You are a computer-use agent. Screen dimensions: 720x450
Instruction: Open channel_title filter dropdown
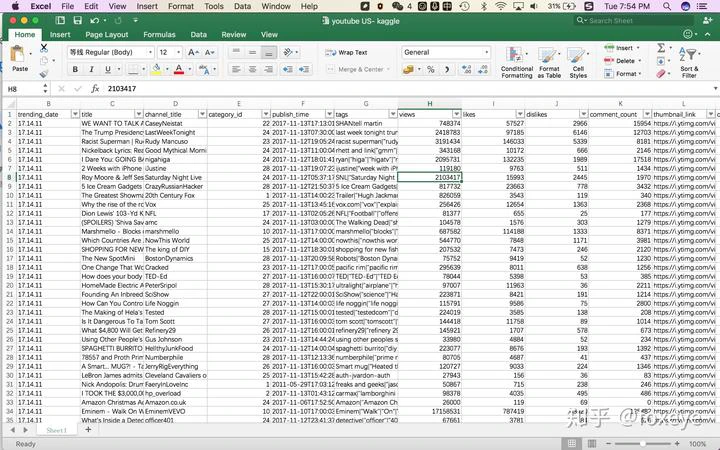[202, 114]
